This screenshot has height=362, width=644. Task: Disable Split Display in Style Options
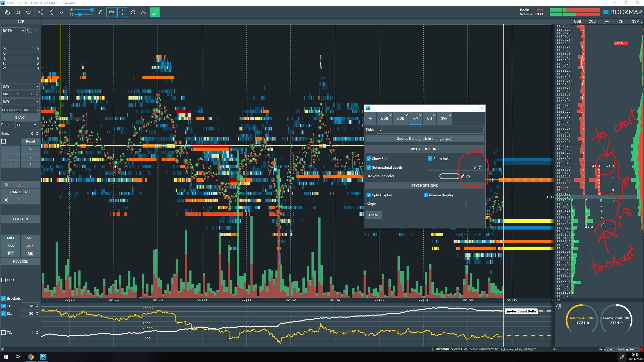click(x=369, y=195)
